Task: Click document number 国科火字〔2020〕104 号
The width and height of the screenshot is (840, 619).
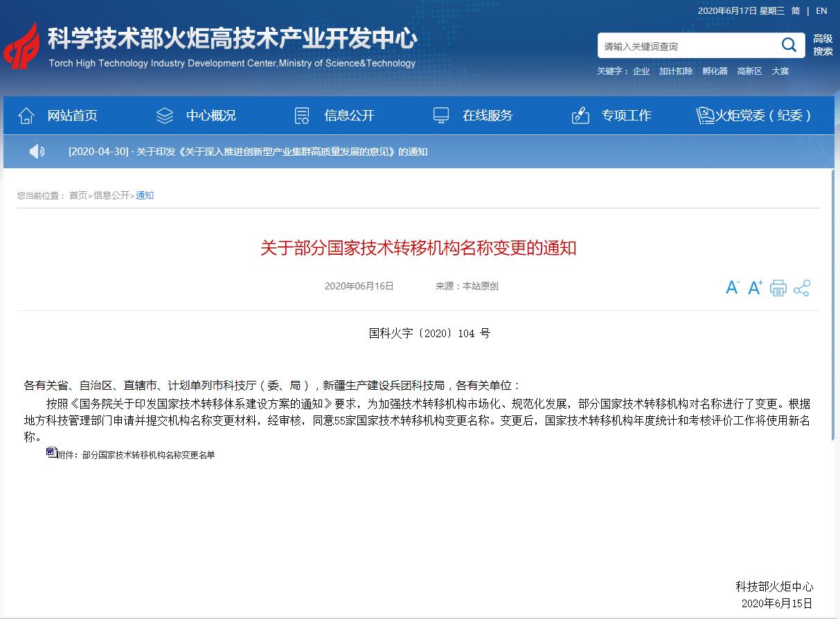Action: click(x=429, y=333)
